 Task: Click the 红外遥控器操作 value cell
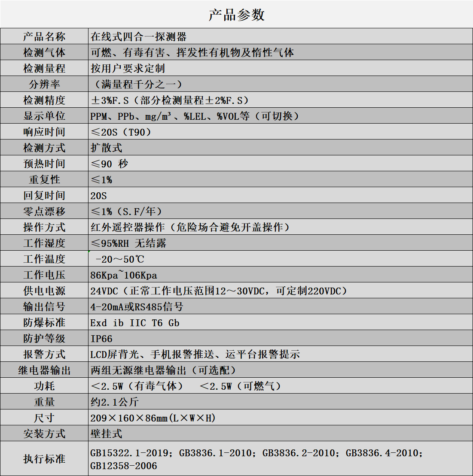point(190,227)
